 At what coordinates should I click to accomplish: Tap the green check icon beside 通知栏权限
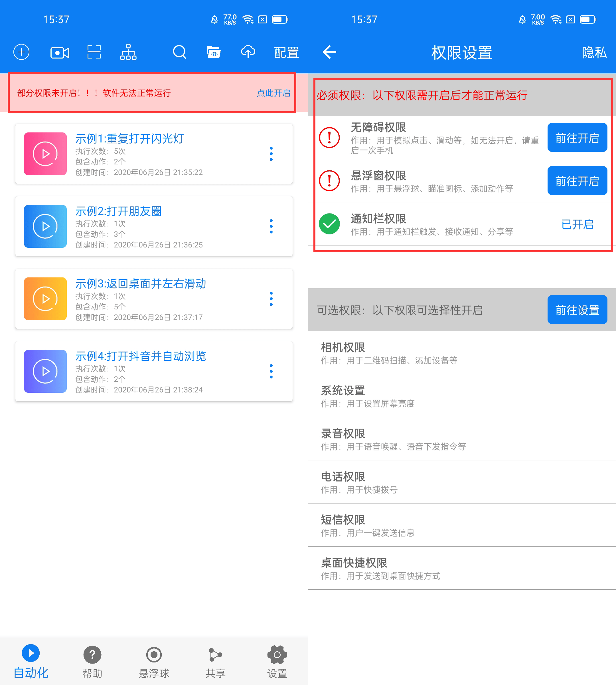coord(329,224)
